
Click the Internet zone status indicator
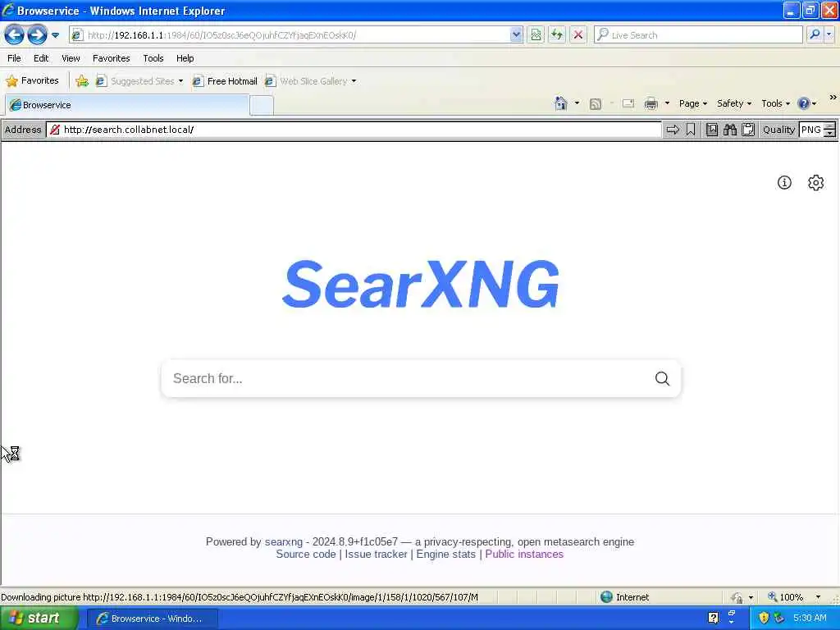pos(624,597)
